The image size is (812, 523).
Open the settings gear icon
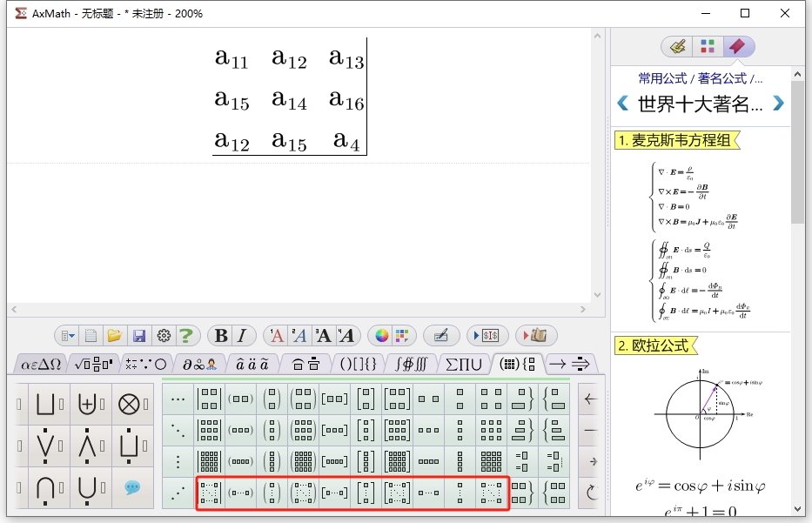163,335
